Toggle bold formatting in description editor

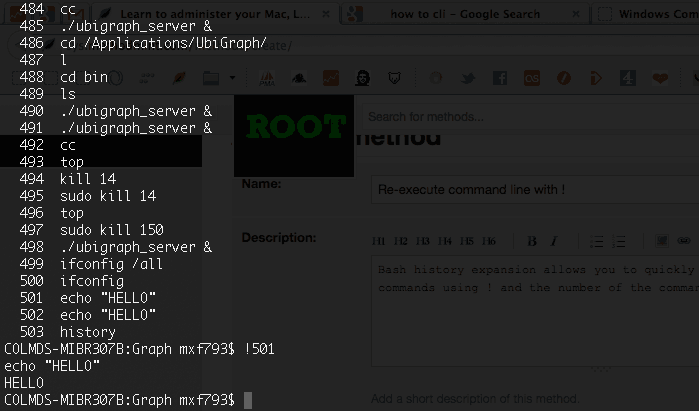pyautogui.click(x=532, y=241)
